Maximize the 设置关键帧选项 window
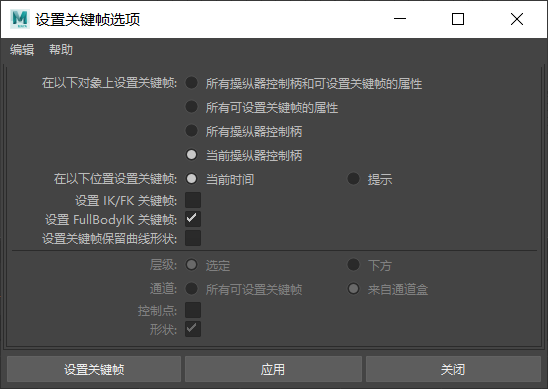The height and width of the screenshot is (389, 548). (458, 19)
